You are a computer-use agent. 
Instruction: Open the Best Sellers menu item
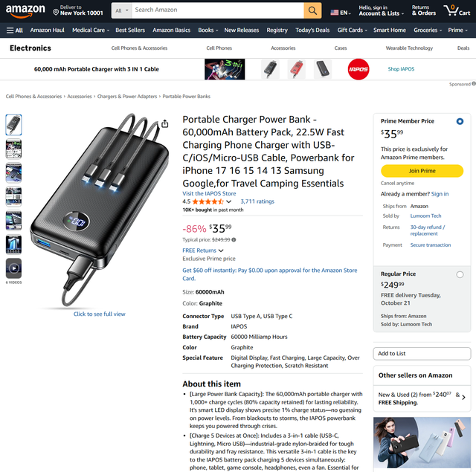pyautogui.click(x=130, y=30)
